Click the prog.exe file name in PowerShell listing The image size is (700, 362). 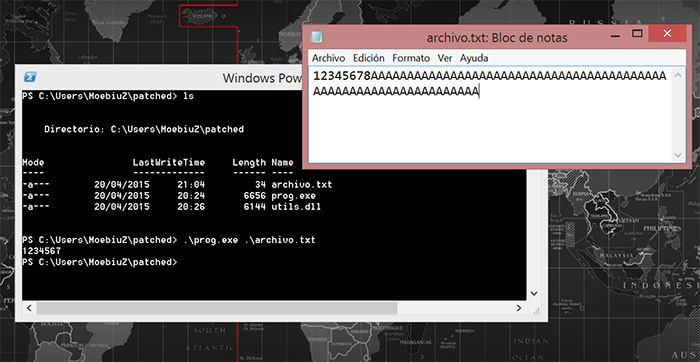(x=293, y=196)
